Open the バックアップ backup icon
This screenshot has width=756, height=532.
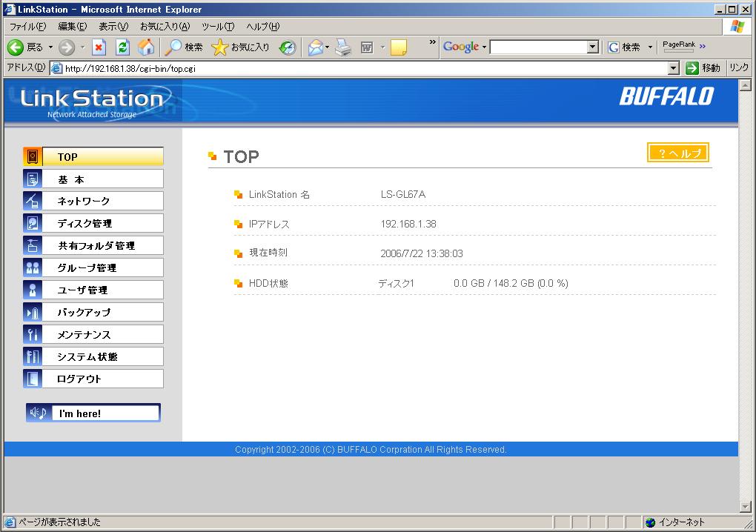click(33, 312)
